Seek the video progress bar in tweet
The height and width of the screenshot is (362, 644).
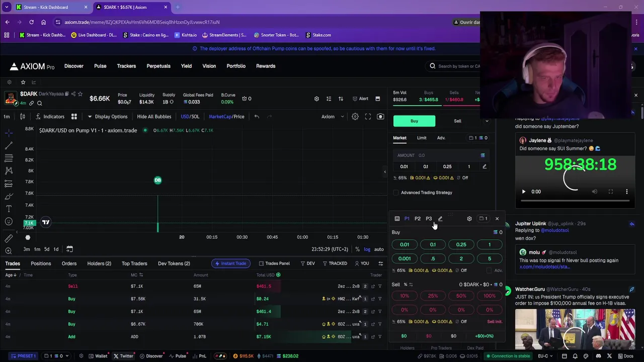click(575, 201)
